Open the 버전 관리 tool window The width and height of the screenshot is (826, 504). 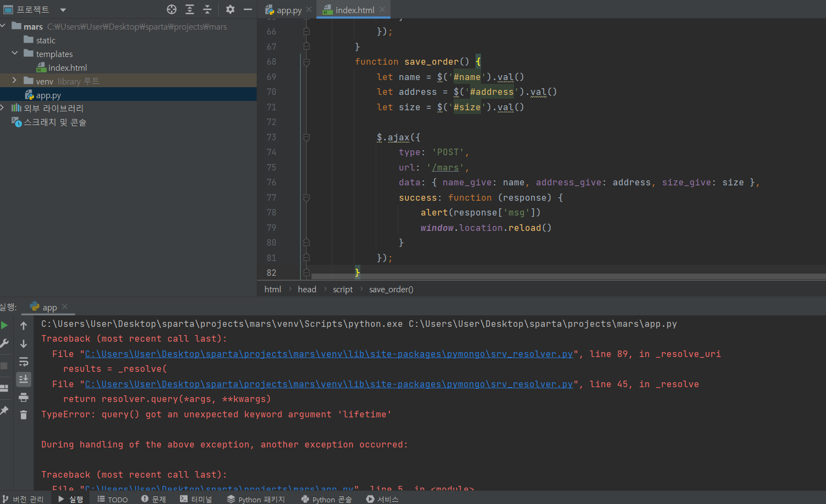click(23, 499)
